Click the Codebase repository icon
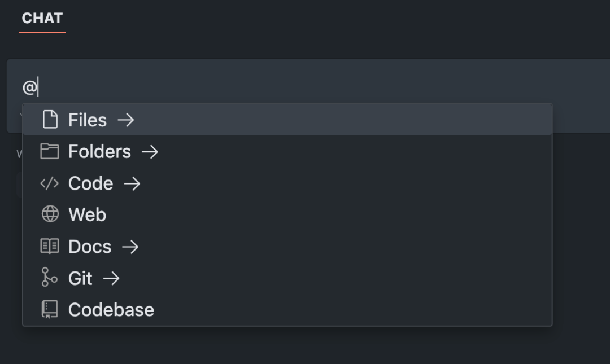Viewport: 610px width, 364px height. [x=50, y=309]
